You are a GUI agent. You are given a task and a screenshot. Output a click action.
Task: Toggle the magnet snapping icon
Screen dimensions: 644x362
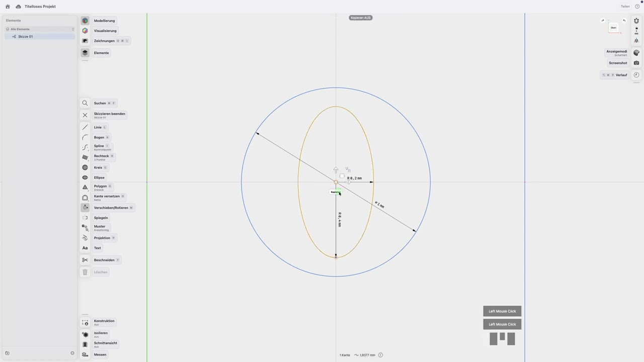[636, 21]
